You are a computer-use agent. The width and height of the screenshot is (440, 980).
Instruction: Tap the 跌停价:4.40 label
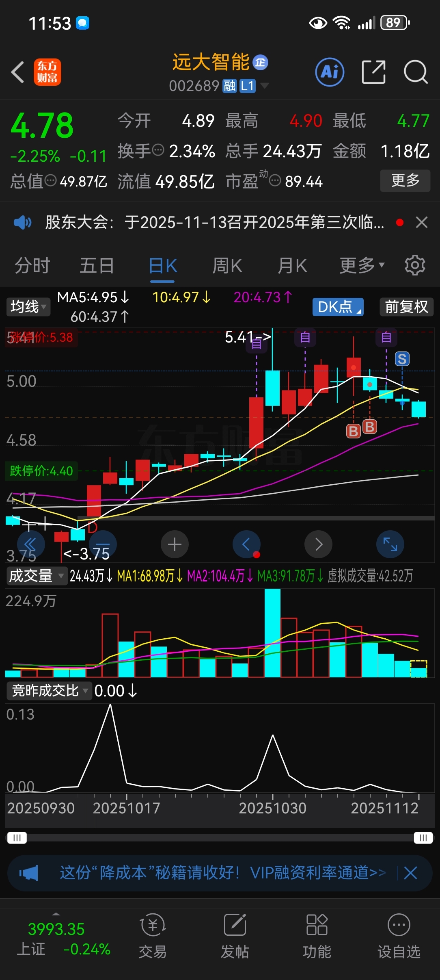(41, 471)
